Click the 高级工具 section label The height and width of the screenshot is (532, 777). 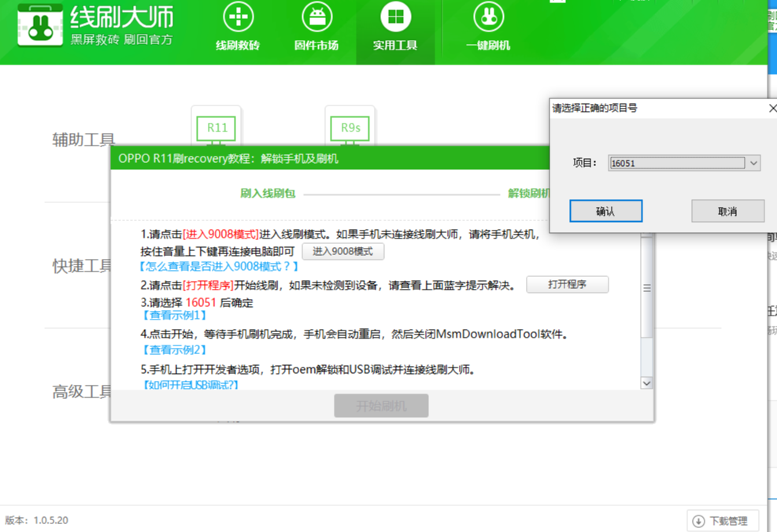[82, 392]
